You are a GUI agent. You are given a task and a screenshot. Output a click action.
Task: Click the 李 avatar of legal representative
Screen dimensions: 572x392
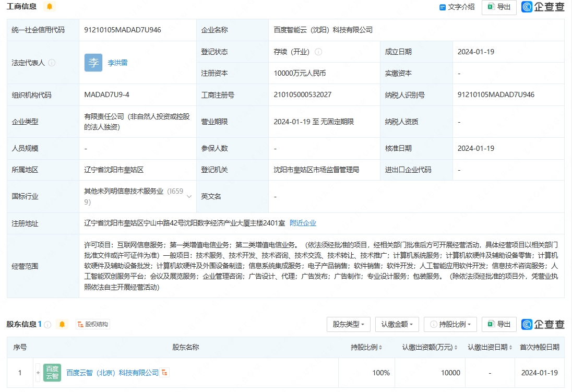[x=93, y=63]
